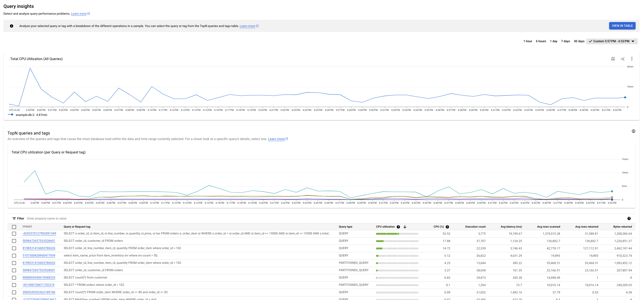Drag the total CPU utilization chart timeline marker

point(625,97)
